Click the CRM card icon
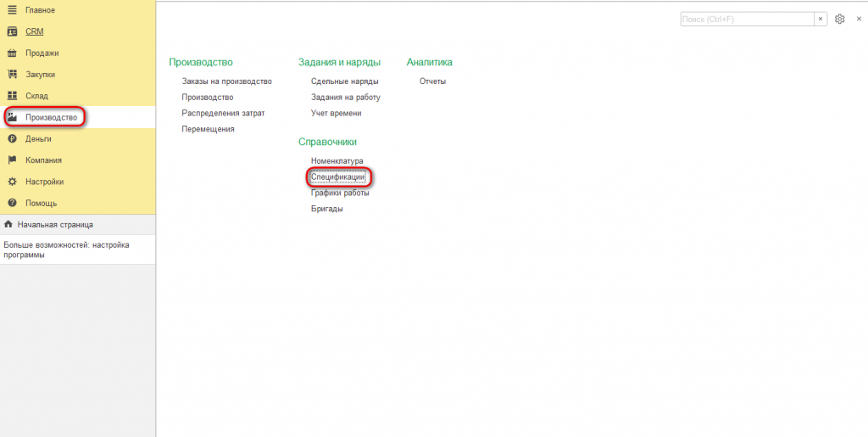 (12, 31)
